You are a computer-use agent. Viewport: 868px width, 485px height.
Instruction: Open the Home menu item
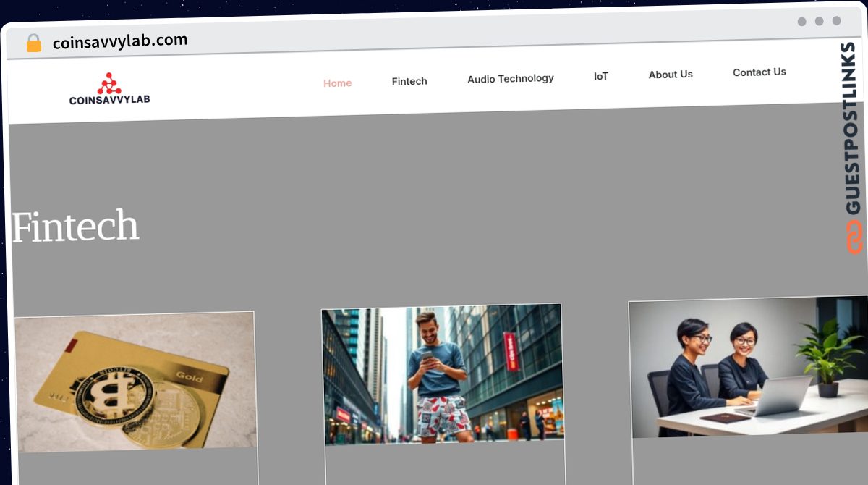(x=338, y=83)
